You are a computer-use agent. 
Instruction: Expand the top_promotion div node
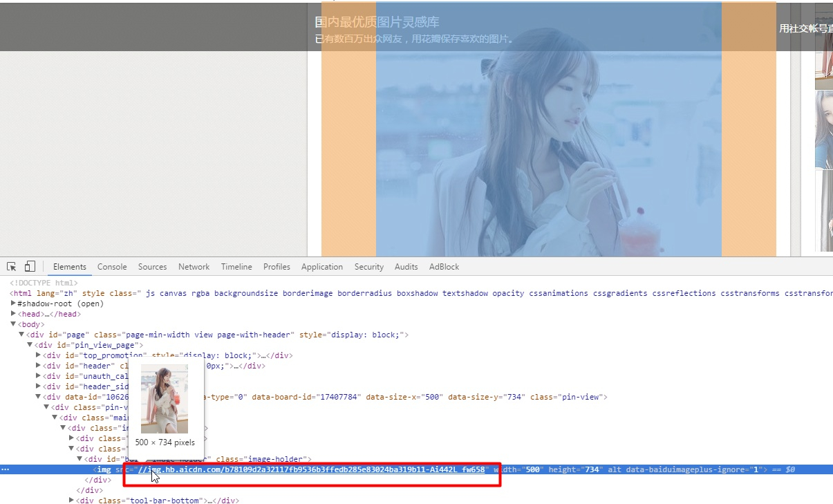[38, 355]
